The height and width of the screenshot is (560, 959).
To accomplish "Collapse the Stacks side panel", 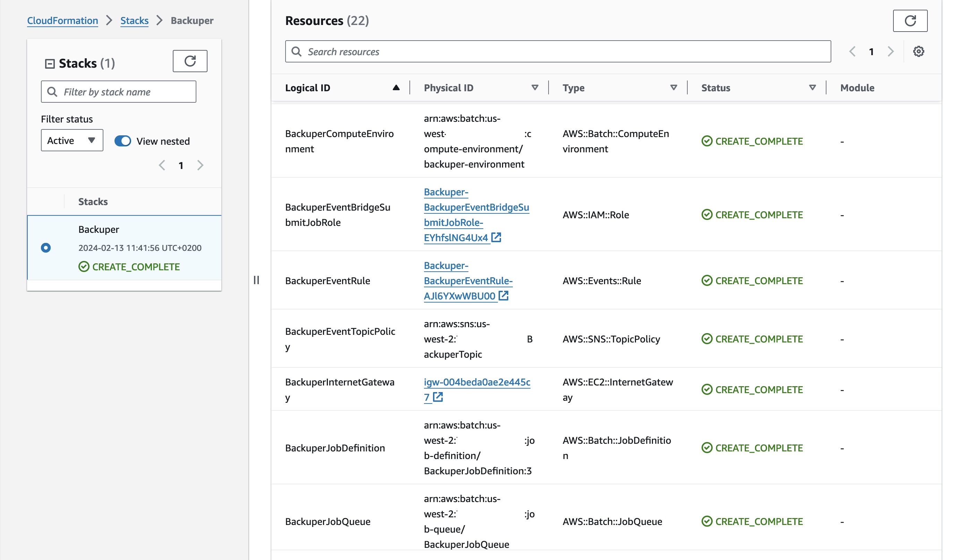I will (x=50, y=63).
